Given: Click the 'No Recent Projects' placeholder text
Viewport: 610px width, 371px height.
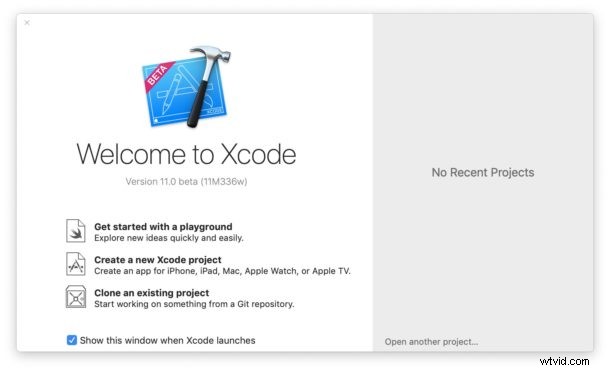Looking at the screenshot, I should 483,172.
